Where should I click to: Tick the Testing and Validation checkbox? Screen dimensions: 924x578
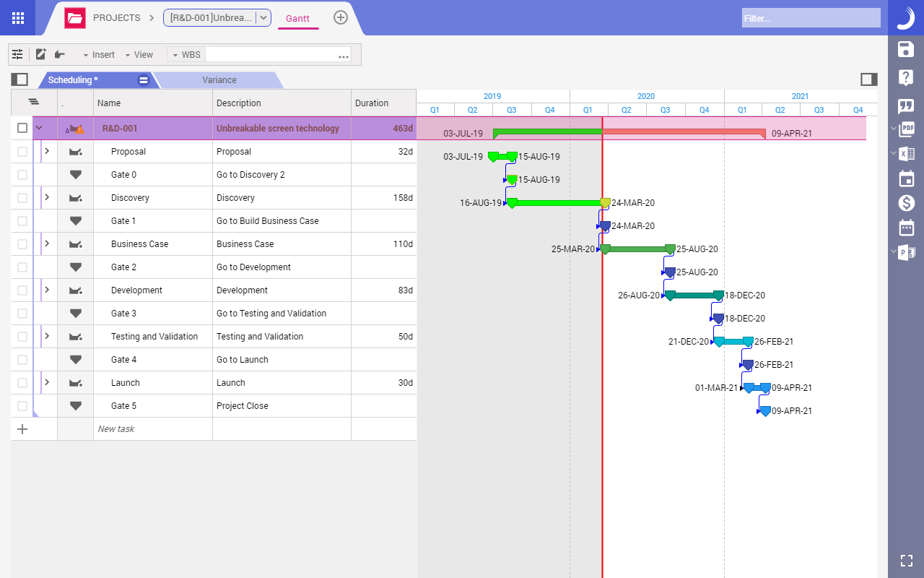pyautogui.click(x=22, y=337)
